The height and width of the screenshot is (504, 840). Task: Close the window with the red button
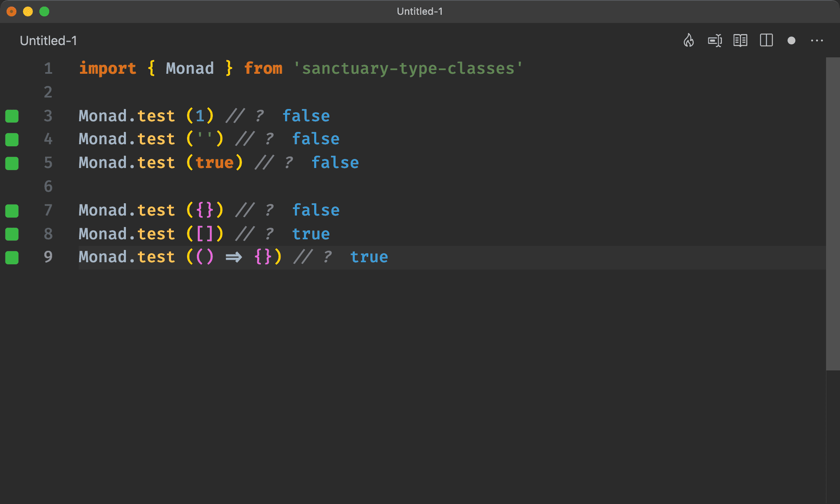pos(11,11)
